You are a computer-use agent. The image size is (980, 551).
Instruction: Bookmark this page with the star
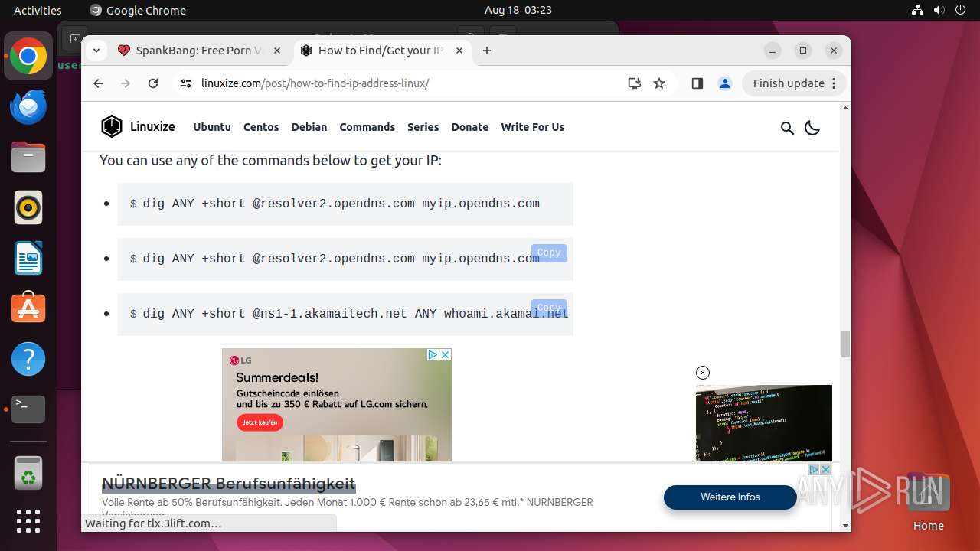pyautogui.click(x=659, y=83)
